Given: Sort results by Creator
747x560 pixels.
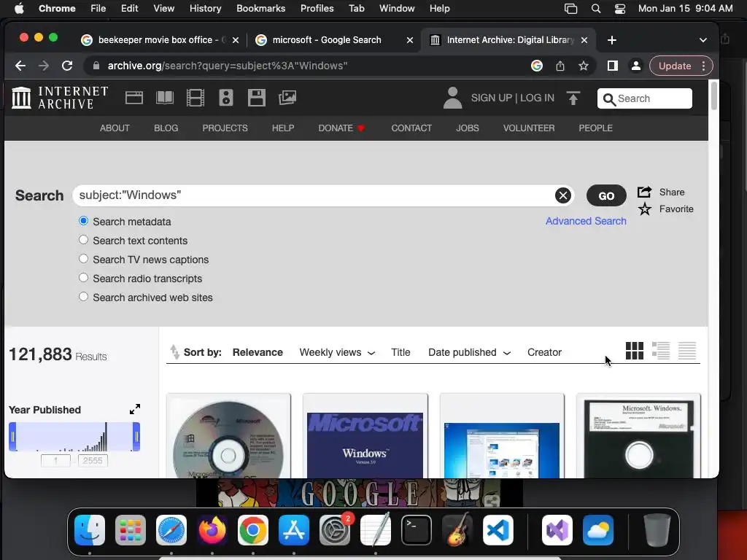Looking at the screenshot, I should (x=544, y=352).
